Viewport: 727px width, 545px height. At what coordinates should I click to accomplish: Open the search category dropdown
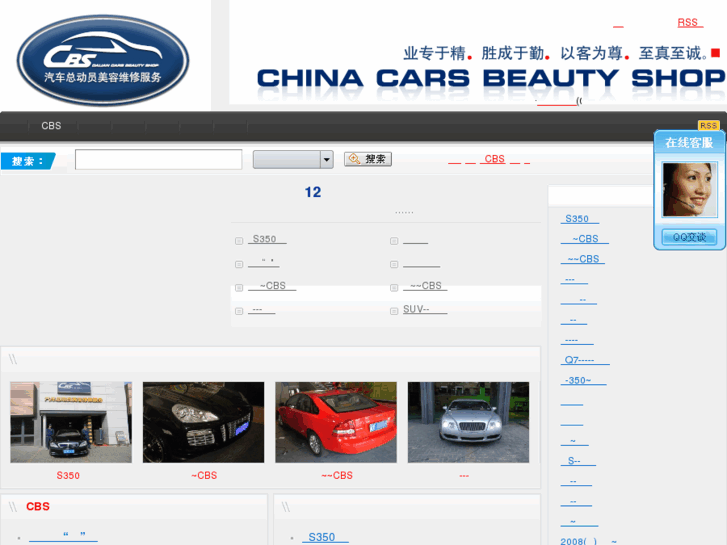[293, 160]
